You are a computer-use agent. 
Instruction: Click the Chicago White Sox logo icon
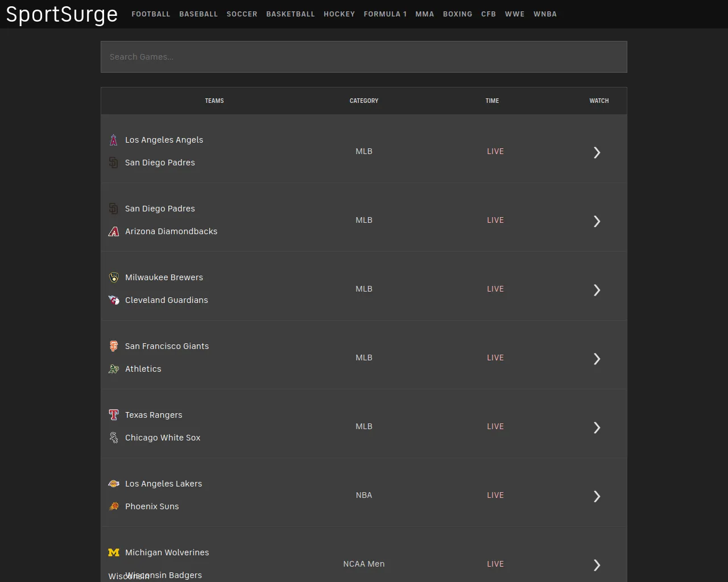(113, 437)
